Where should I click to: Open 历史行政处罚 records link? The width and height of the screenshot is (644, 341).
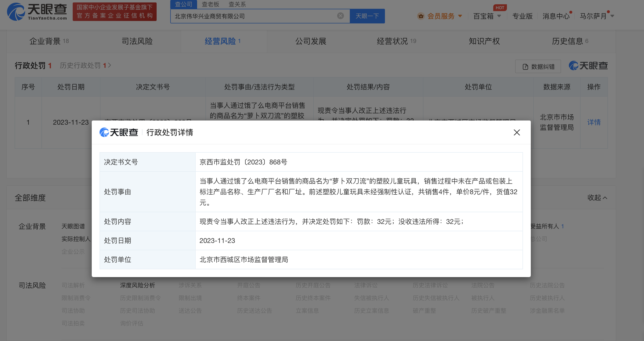(85, 66)
